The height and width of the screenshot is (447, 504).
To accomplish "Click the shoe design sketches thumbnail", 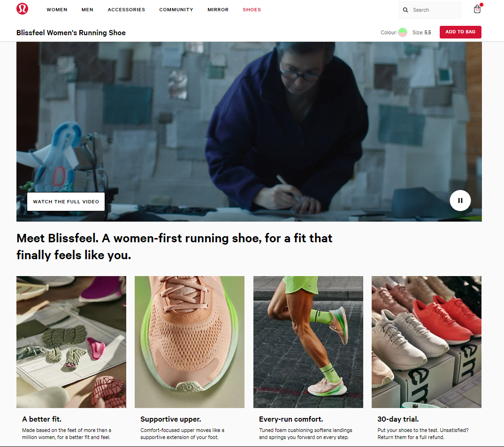I will coord(71,342).
